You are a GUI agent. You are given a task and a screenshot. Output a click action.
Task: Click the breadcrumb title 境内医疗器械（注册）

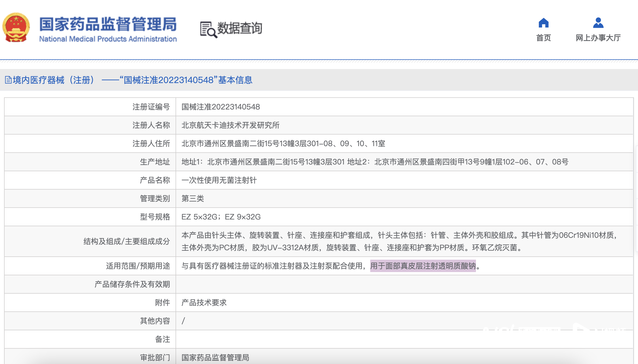point(53,80)
